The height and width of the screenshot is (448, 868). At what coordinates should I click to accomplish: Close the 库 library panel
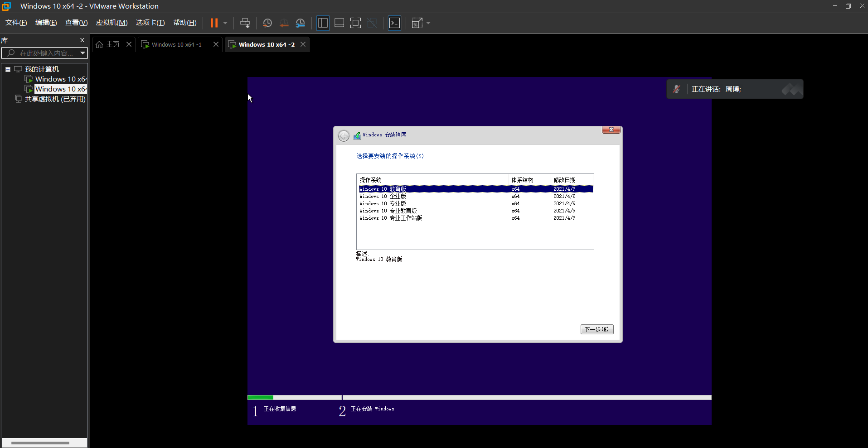click(x=82, y=40)
